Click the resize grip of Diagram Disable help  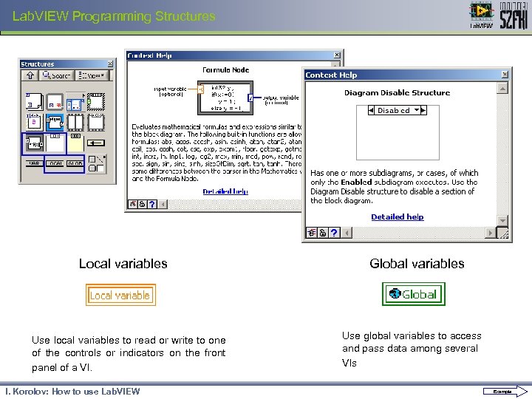[x=502, y=233]
